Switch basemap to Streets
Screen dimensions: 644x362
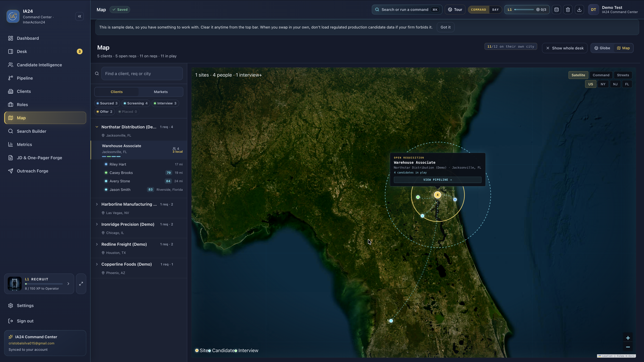623,75
